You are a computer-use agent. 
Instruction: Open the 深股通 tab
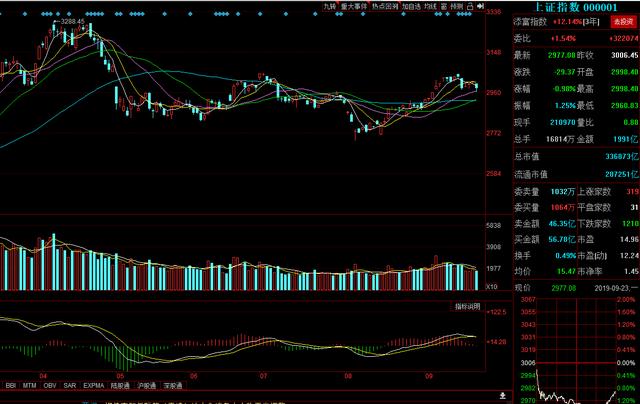coord(173,385)
